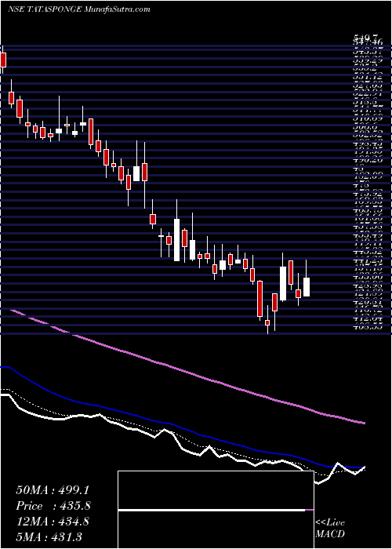
Task: Click the MACD indicator box
Action: point(216,510)
